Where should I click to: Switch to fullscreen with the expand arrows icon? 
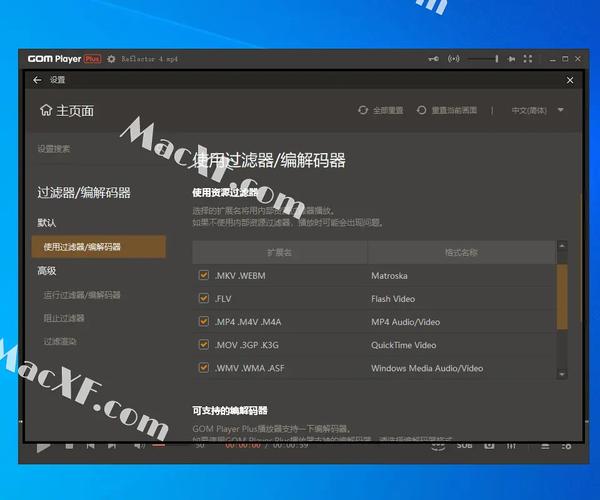528,59
